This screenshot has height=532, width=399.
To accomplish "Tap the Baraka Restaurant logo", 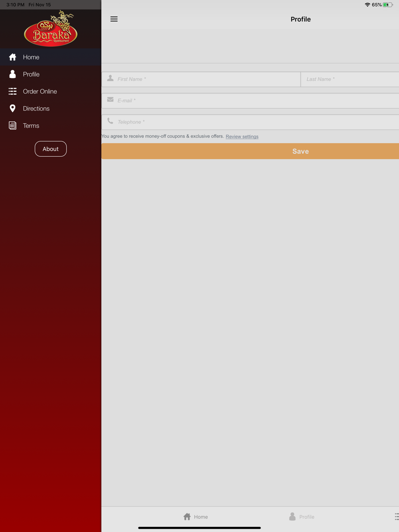I will (51, 29).
